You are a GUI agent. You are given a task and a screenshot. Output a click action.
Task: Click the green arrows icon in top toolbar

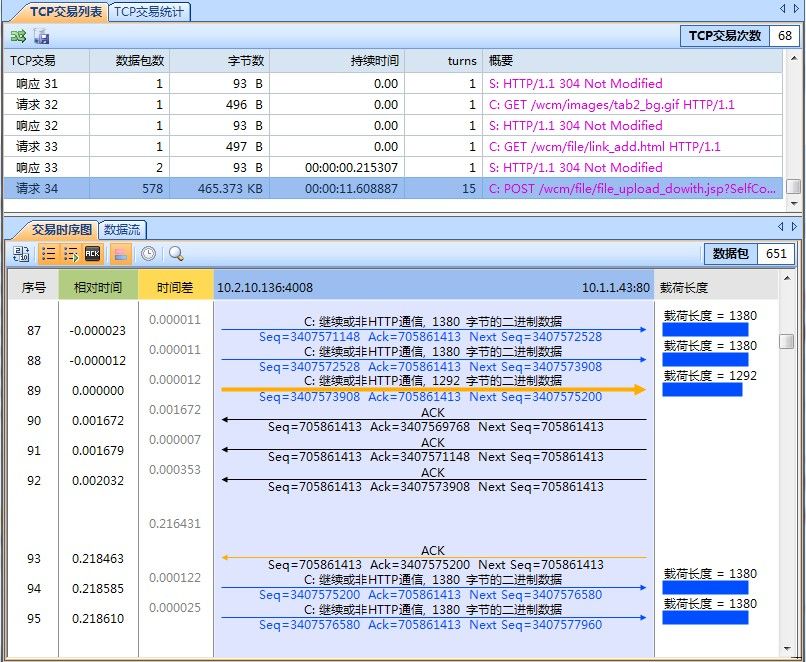click(x=18, y=36)
